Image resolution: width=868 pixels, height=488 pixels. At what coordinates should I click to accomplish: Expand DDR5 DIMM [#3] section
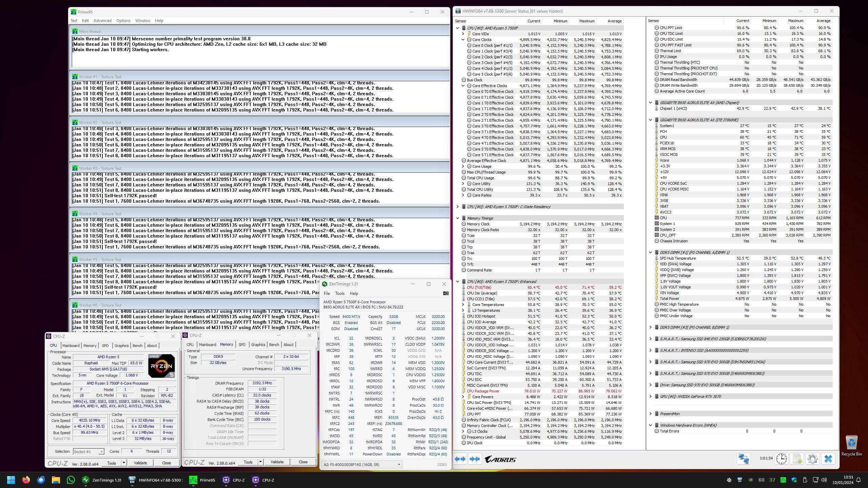pos(650,327)
